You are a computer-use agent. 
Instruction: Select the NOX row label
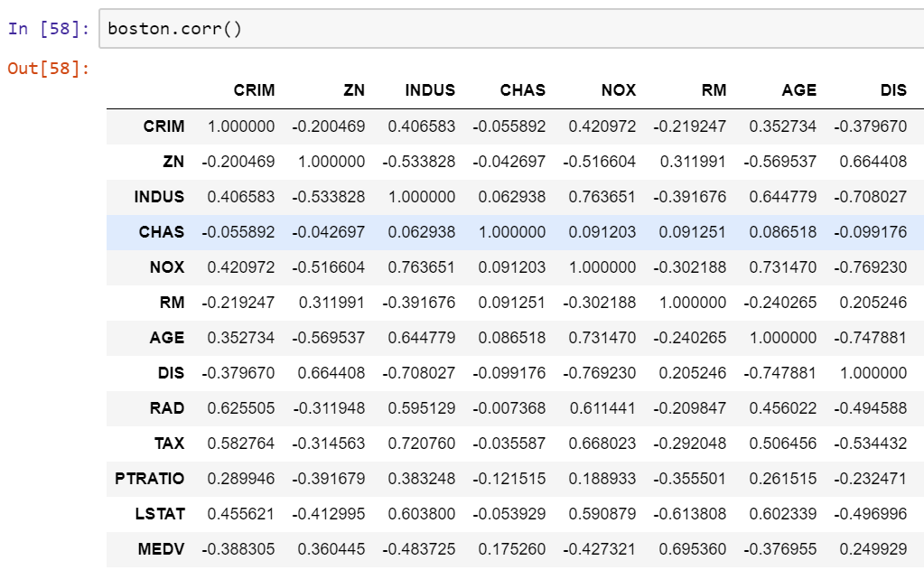point(167,267)
